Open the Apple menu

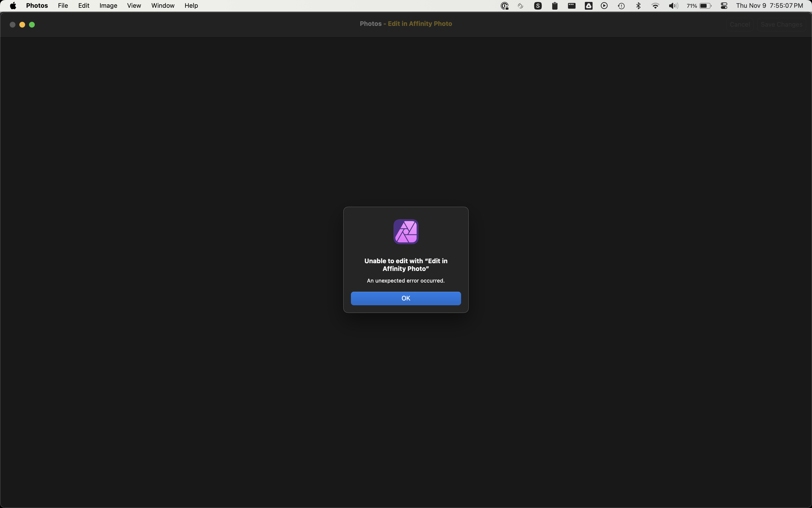tap(13, 6)
